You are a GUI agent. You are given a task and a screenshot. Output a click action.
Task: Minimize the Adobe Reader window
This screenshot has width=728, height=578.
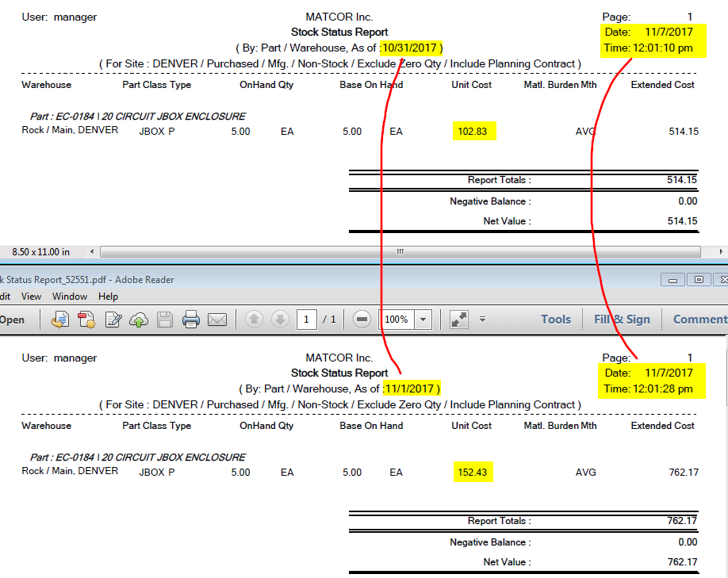tap(672, 279)
